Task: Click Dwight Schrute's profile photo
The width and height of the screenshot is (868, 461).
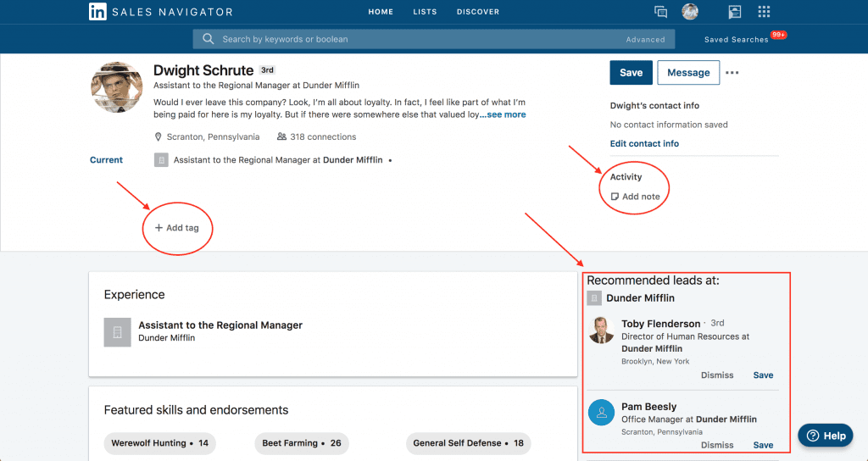Action: [117, 87]
